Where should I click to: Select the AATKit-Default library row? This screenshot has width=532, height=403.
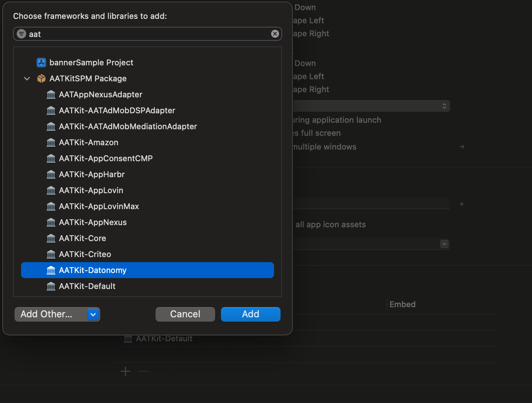pos(87,286)
